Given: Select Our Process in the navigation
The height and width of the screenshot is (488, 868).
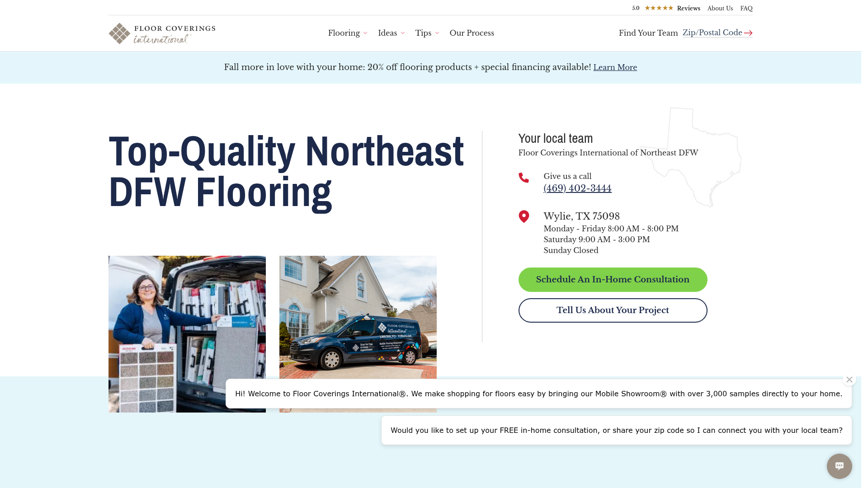Looking at the screenshot, I should pos(472,33).
